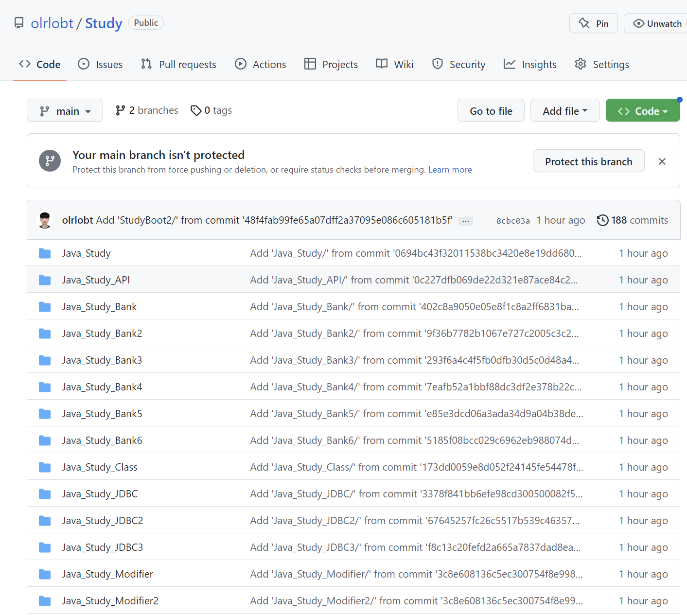Click the latest commit message 'StudyBoot2/' link
This screenshot has height=616, width=687.
tap(274, 220)
